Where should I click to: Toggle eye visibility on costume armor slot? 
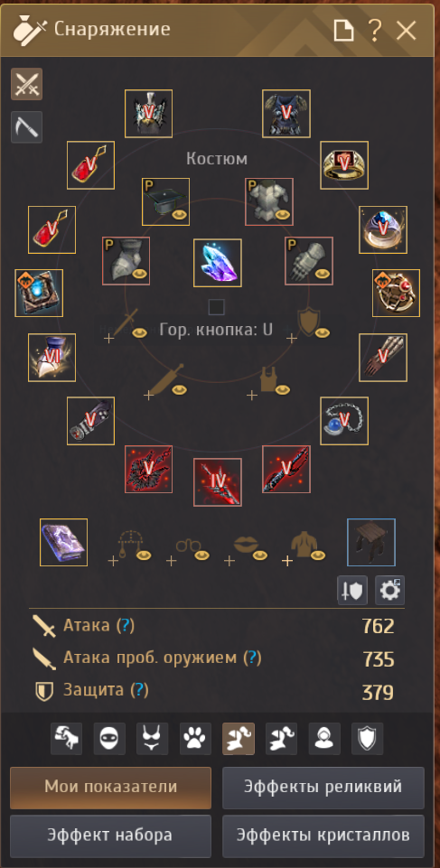pyautogui.click(x=283, y=215)
